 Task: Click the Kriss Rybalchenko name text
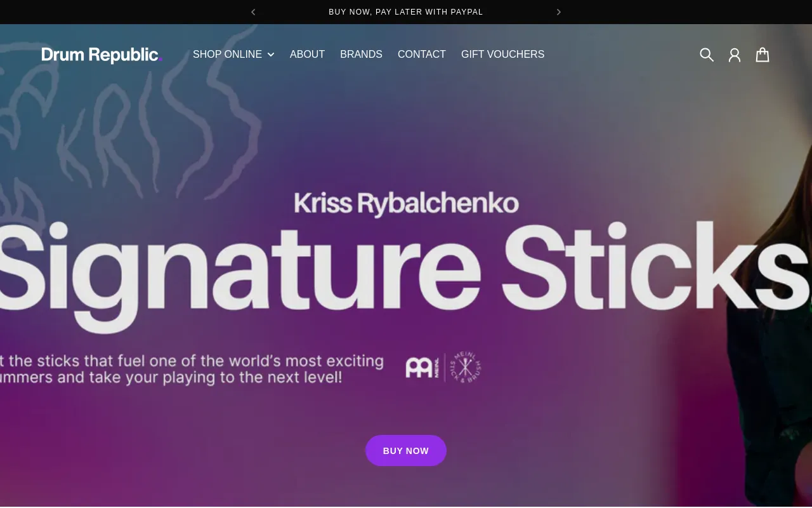(406, 203)
